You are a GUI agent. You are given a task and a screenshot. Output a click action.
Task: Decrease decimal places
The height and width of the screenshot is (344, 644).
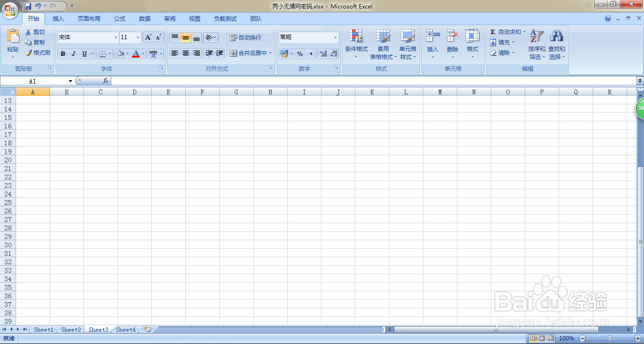334,54
